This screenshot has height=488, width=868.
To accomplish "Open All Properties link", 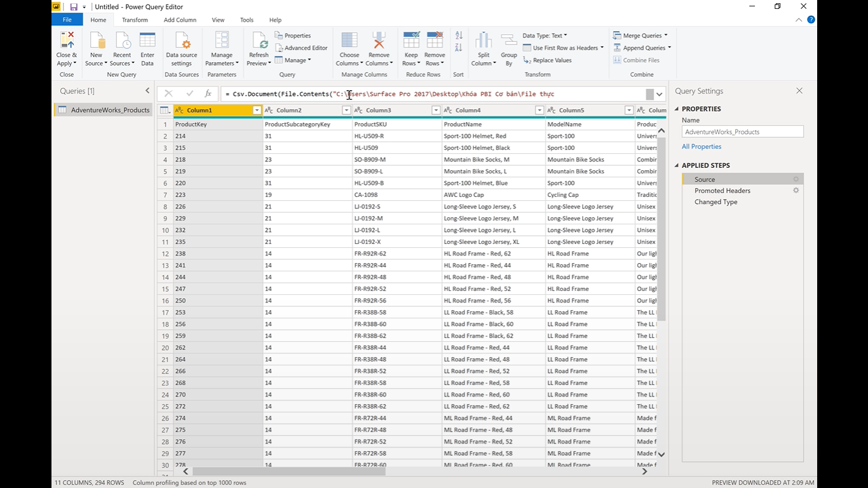I will [702, 147].
